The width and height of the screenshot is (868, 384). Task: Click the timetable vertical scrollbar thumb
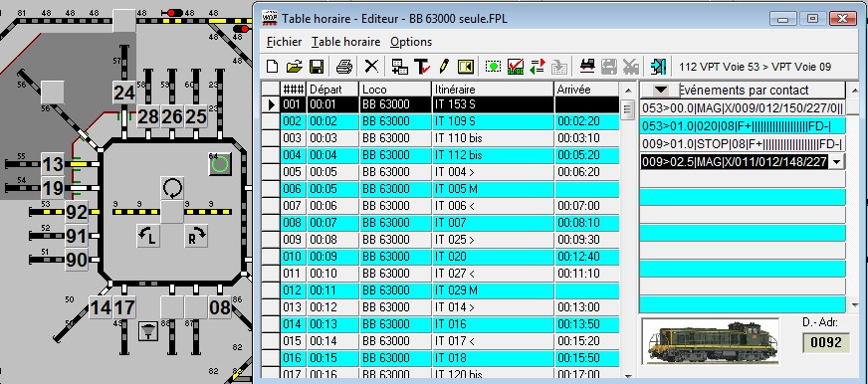click(x=627, y=109)
